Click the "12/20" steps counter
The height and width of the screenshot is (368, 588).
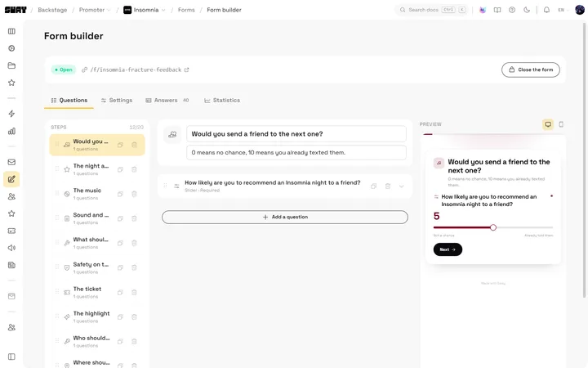pos(136,128)
